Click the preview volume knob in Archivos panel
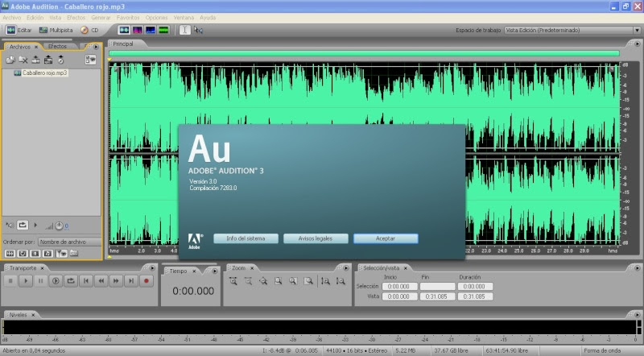The height and width of the screenshot is (356, 644). click(x=60, y=226)
